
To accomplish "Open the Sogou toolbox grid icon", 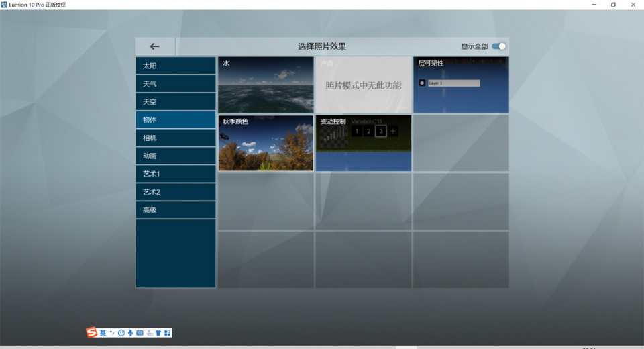I will coord(167,333).
